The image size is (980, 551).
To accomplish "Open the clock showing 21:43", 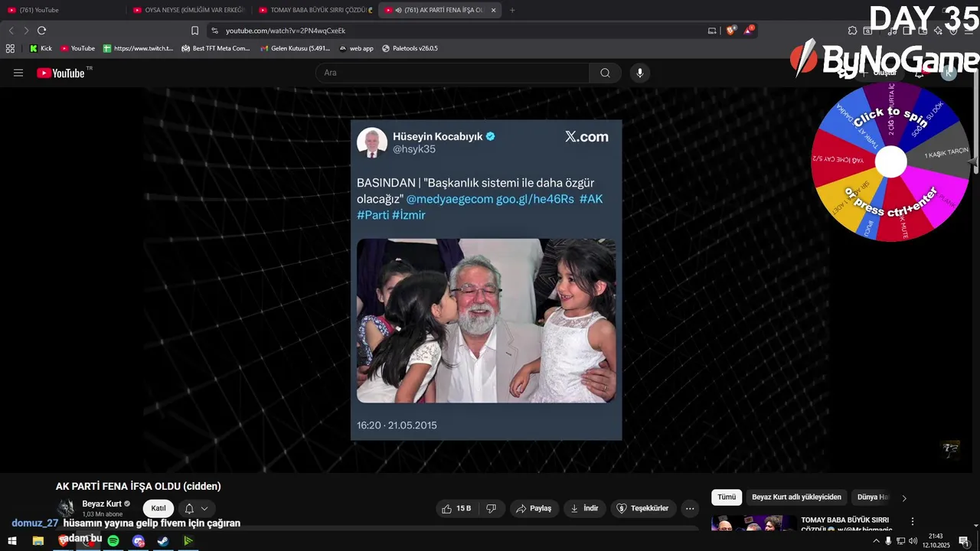I will [x=936, y=541].
